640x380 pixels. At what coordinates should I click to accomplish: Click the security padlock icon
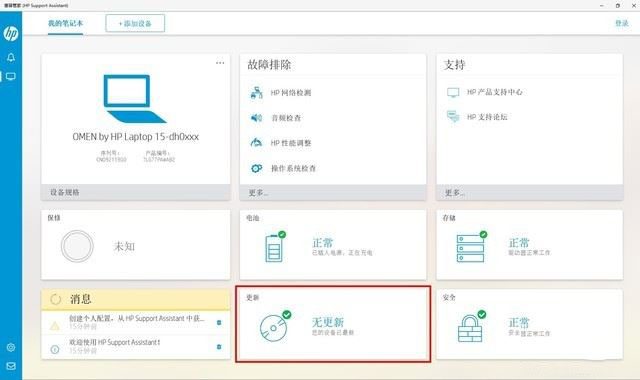(x=471, y=327)
